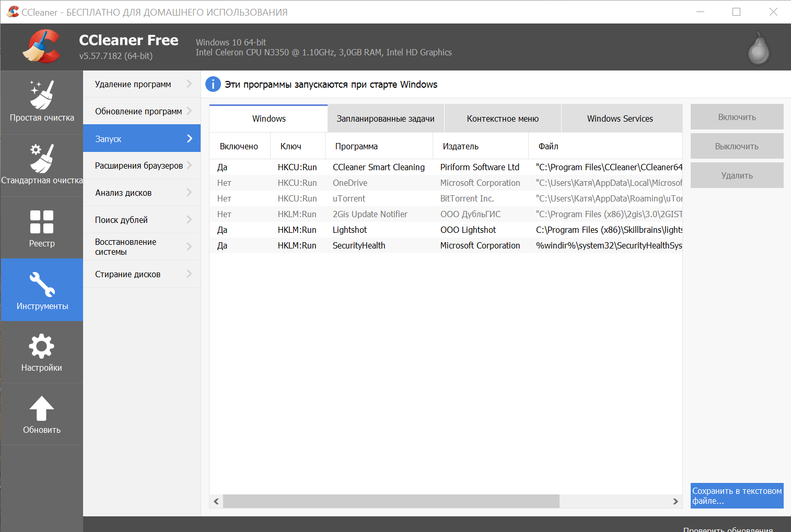Click the Выключить button
The width and height of the screenshot is (791, 532).
click(x=737, y=146)
